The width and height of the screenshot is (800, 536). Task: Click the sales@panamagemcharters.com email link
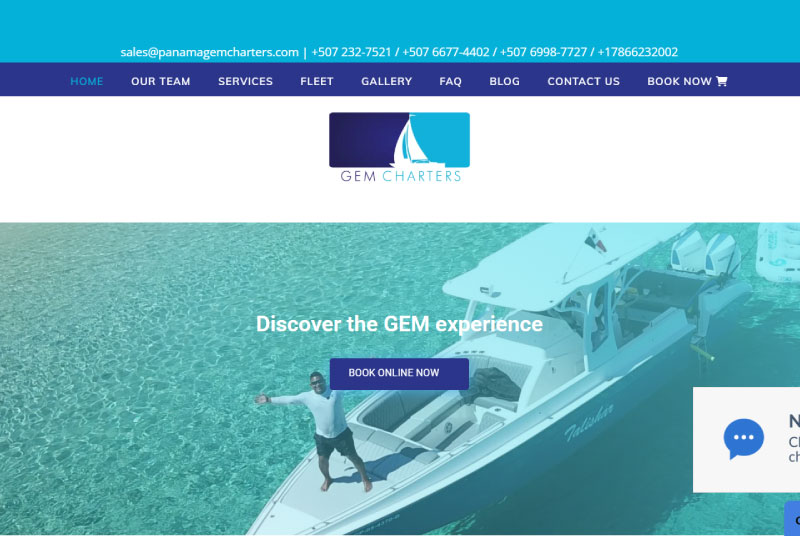[x=210, y=52]
